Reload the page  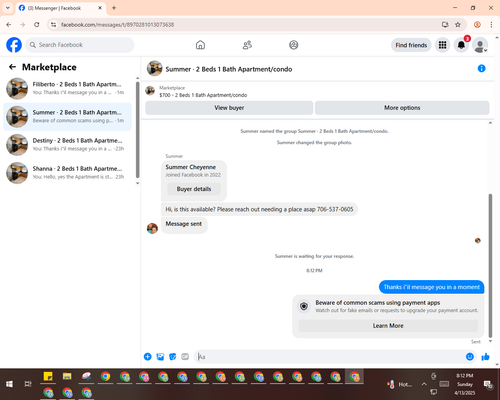click(37, 24)
